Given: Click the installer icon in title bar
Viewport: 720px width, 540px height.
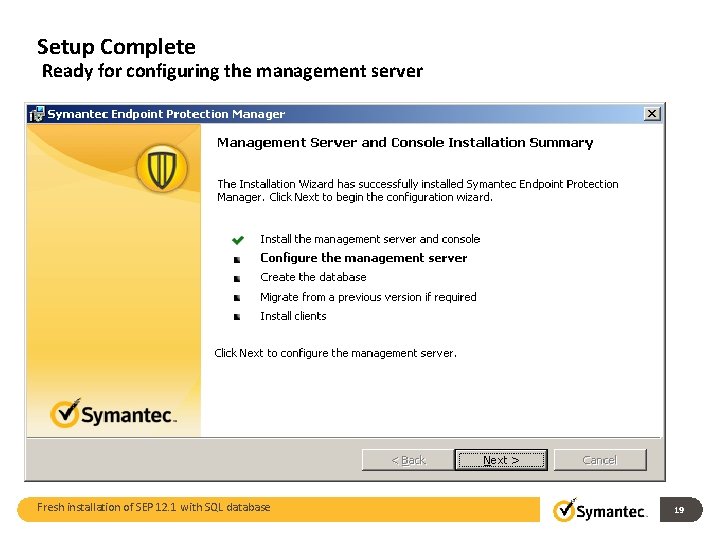Looking at the screenshot, I should 36,114.
